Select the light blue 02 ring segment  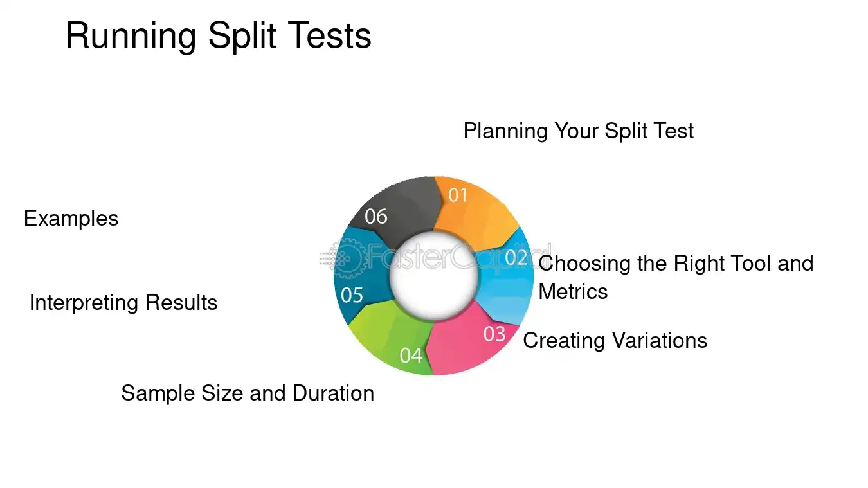(514, 283)
